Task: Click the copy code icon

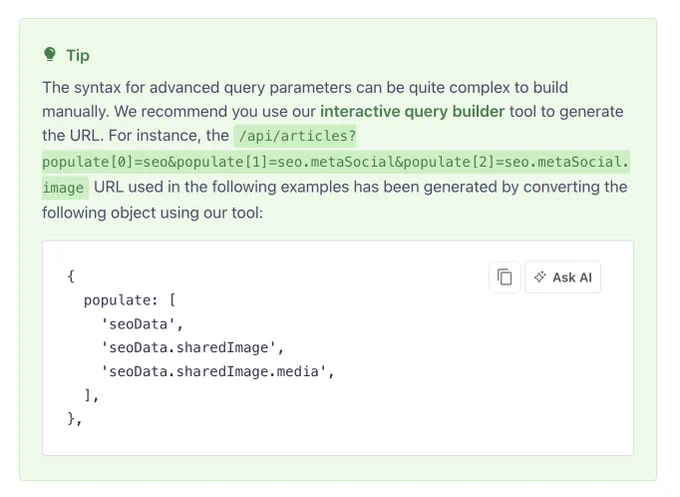Action: [504, 277]
